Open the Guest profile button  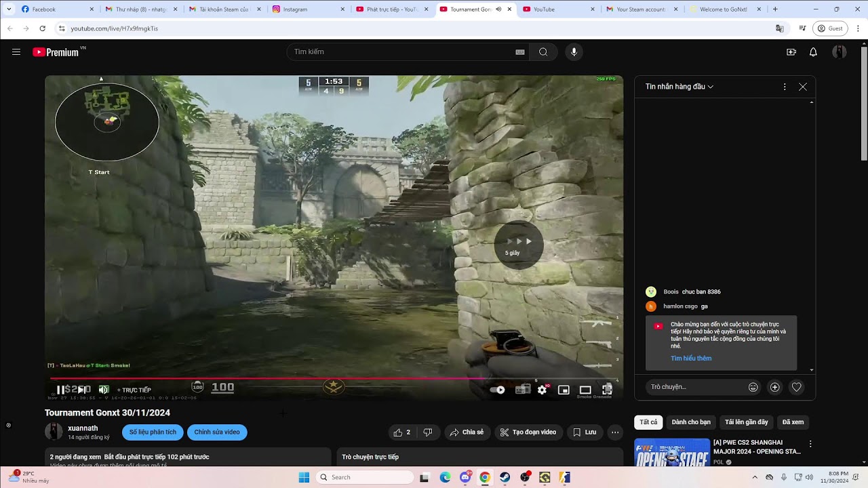coord(830,28)
